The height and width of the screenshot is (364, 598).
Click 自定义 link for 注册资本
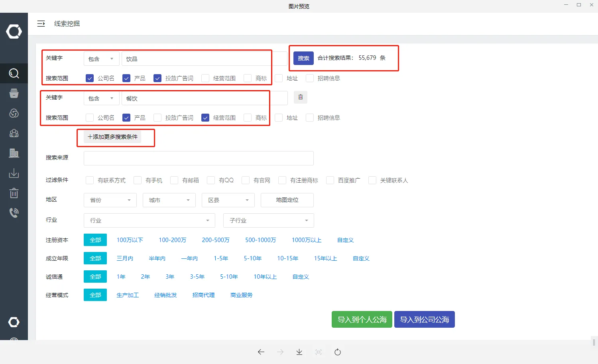[346, 240]
